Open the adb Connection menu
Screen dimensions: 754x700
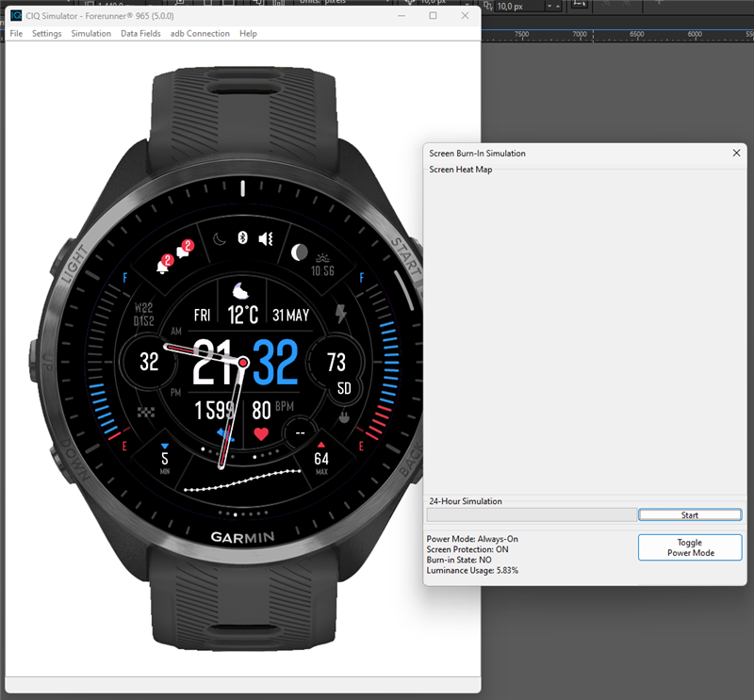point(200,33)
